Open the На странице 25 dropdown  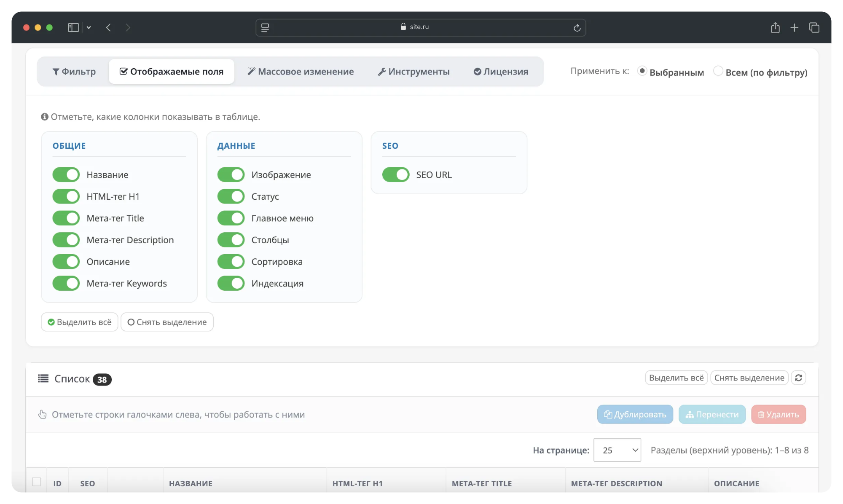tap(617, 450)
